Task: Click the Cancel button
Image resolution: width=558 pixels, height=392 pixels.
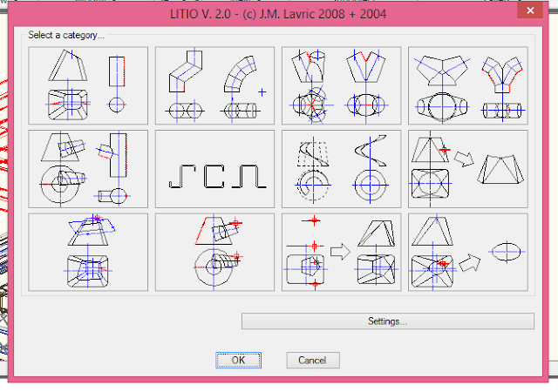Action: [313, 361]
